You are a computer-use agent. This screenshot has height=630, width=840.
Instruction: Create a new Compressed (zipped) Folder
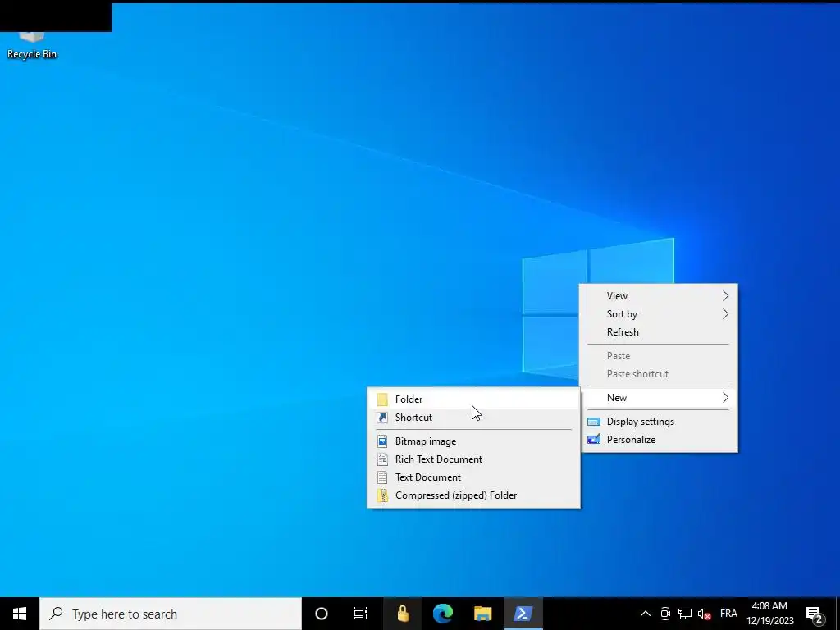click(x=473, y=495)
